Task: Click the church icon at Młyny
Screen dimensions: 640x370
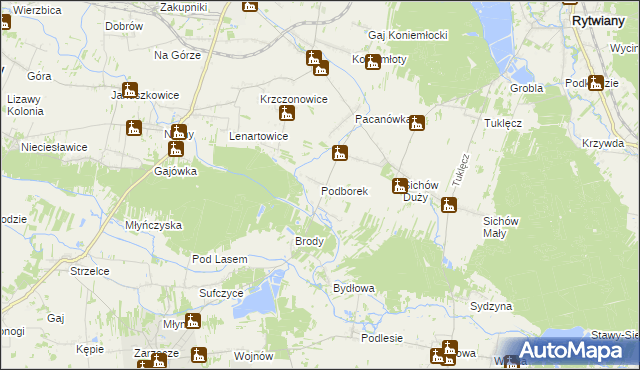Action: click(x=193, y=321)
